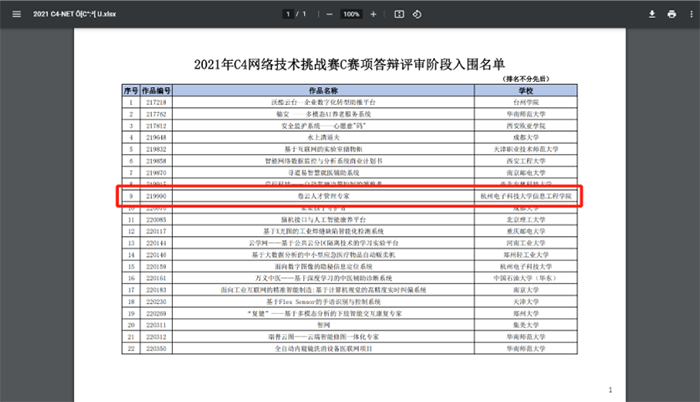Click school cell '南京邮电大学'
Image resolution: width=700 pixels, height=402 pixels.
[x=526, y=173]
